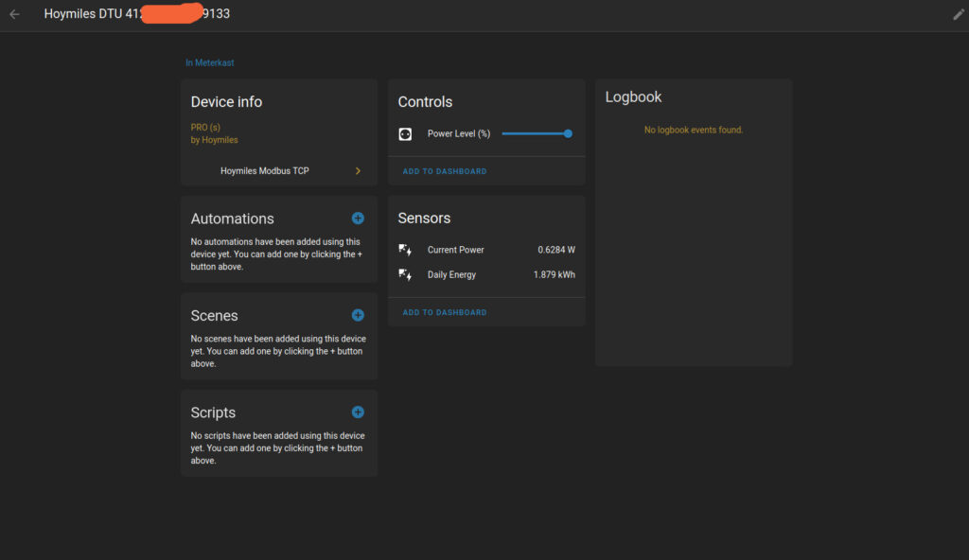Click the Logbook card heading
The image size is (969, 560).
pos(633,97)
